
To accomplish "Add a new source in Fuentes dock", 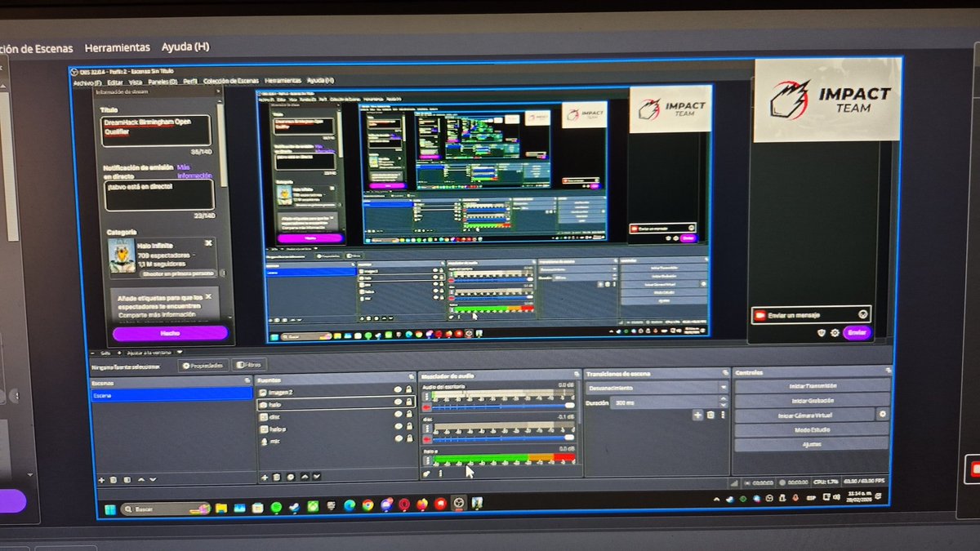I will pyautogui.click(x=265, y=477).
